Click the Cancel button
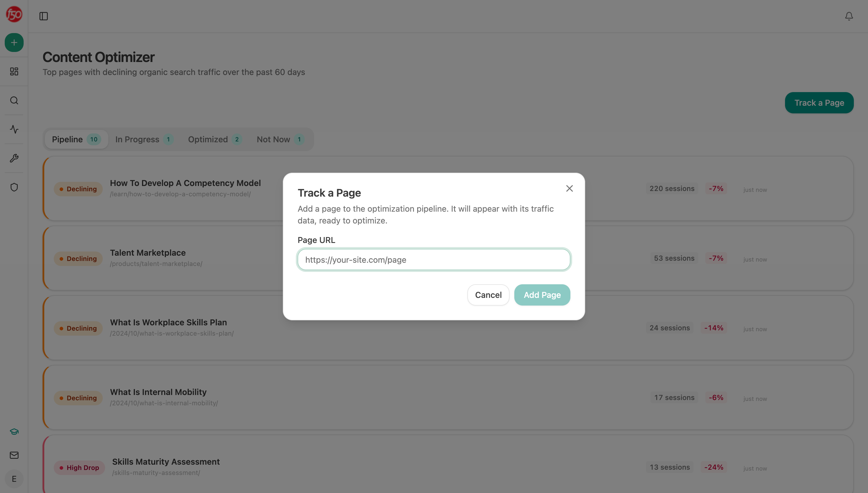 tap(488, 295)
